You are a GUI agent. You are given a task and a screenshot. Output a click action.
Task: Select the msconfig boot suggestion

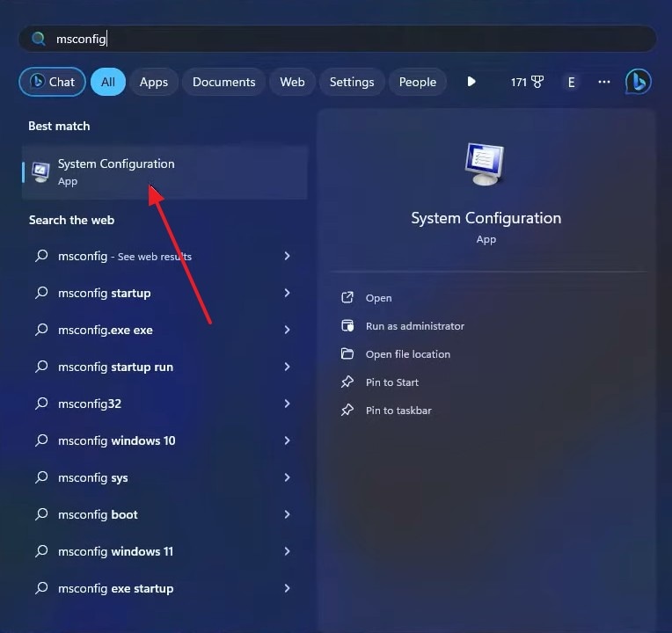(165, 514)
